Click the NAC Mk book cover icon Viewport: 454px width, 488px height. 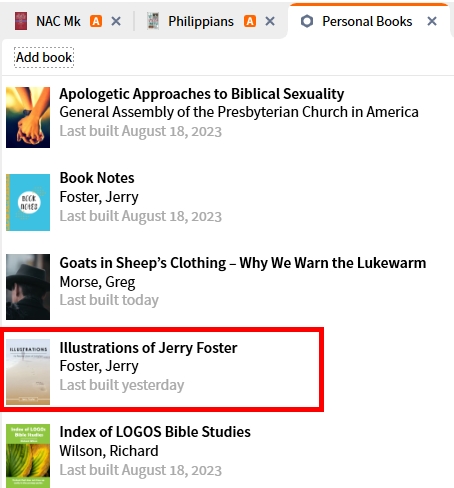21,21
